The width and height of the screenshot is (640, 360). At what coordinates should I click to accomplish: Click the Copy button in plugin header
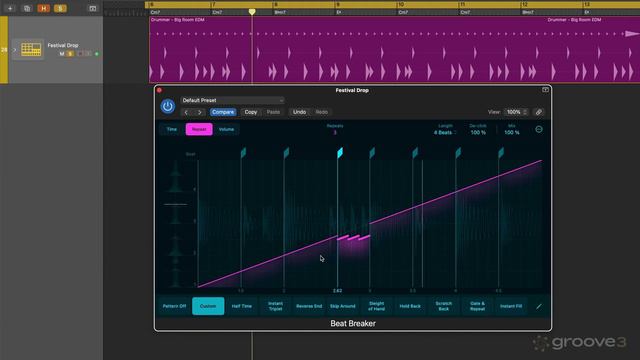click(x=251, y=112)
